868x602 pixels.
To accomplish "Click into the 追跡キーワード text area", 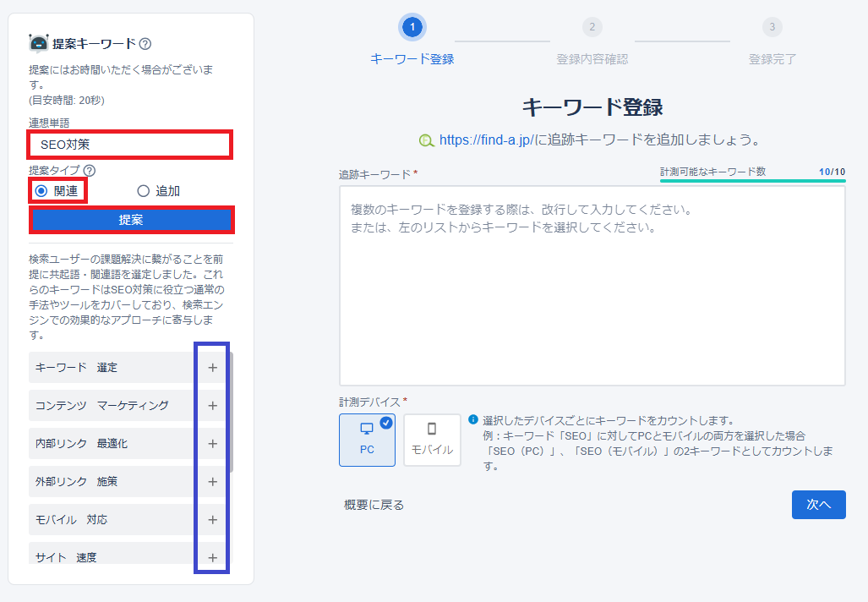I will (592, 286).
